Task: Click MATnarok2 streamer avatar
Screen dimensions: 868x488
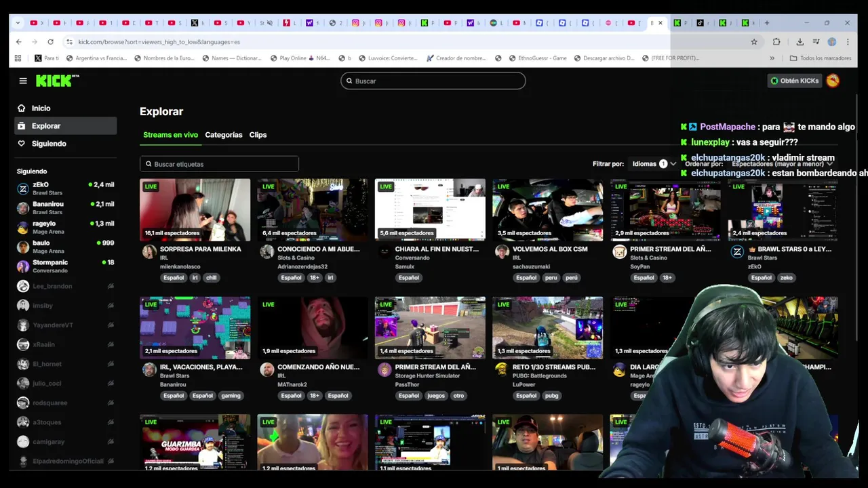Action: click(267, 370)
